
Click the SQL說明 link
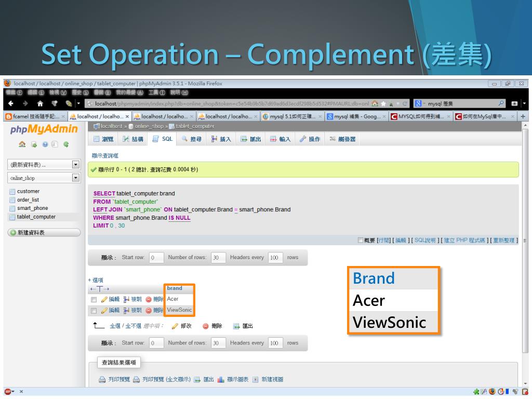click(x=425, y=240)
